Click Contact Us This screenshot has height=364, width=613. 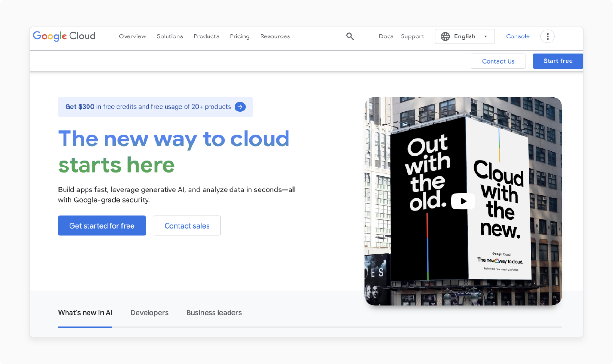(x=498, y=61)
